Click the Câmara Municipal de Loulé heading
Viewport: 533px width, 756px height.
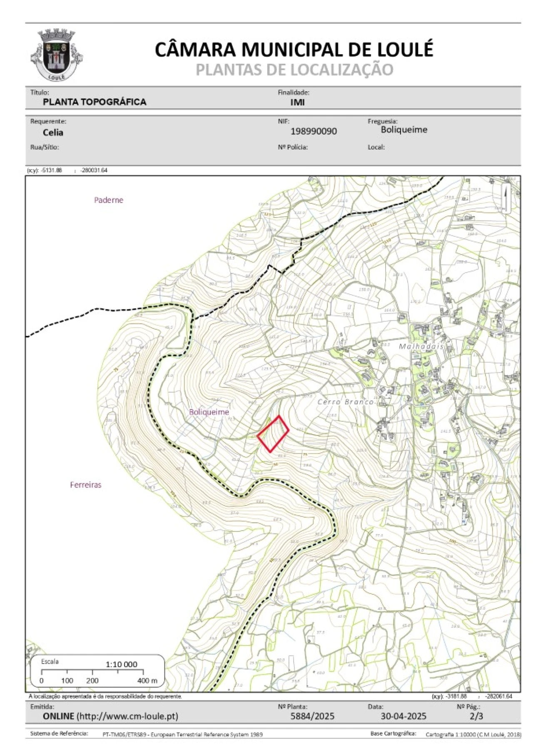(x=294, y=49)
